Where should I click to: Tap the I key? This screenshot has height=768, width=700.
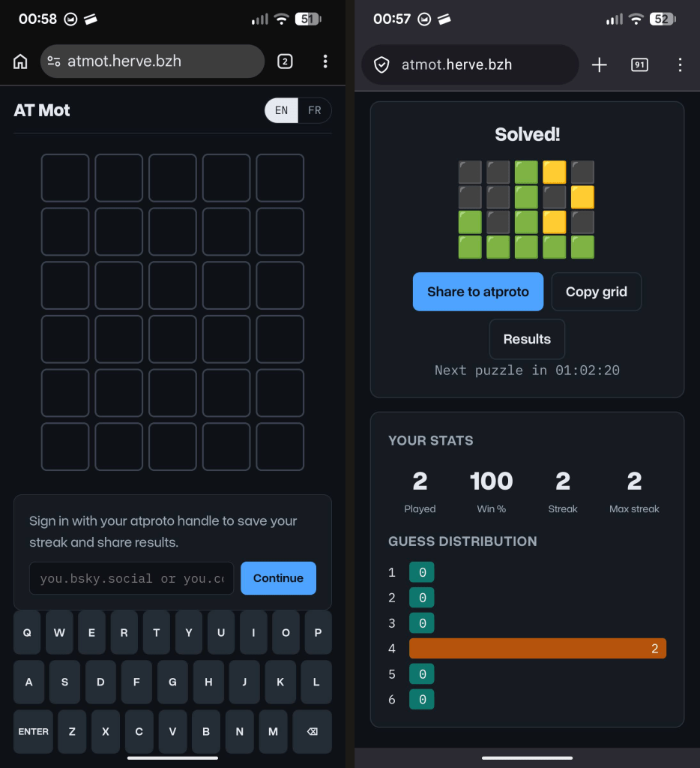pos(253,632)
